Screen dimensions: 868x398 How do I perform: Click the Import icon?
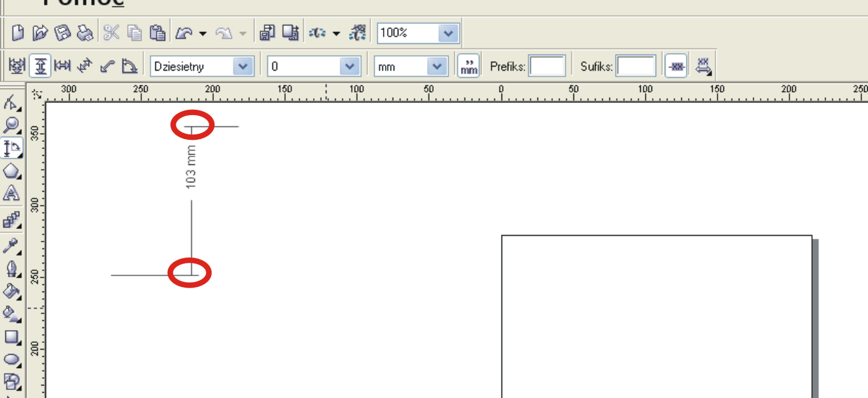(x=268, y=33)
